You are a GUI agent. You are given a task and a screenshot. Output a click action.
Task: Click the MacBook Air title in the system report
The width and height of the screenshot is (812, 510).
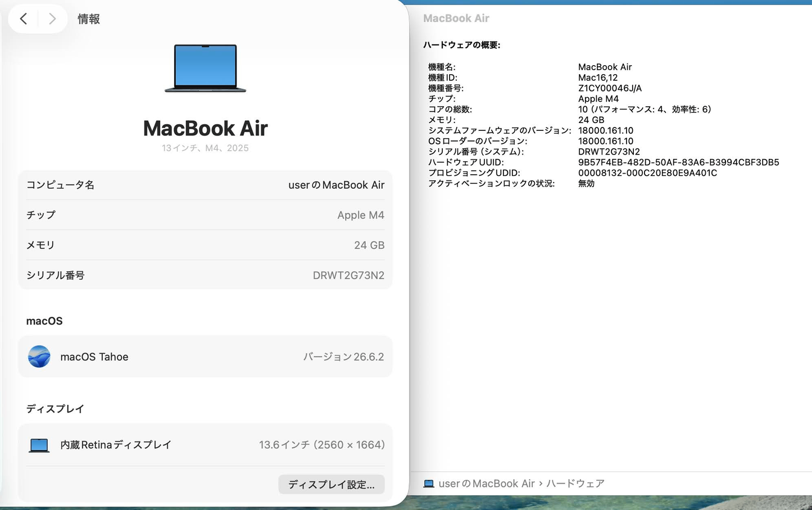(x=456, y=19)
